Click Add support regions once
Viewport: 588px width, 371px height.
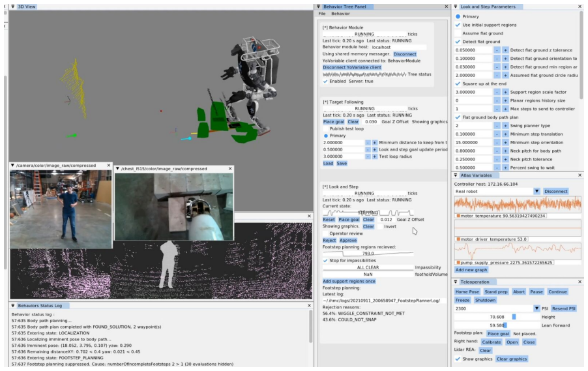pos(349,281)
